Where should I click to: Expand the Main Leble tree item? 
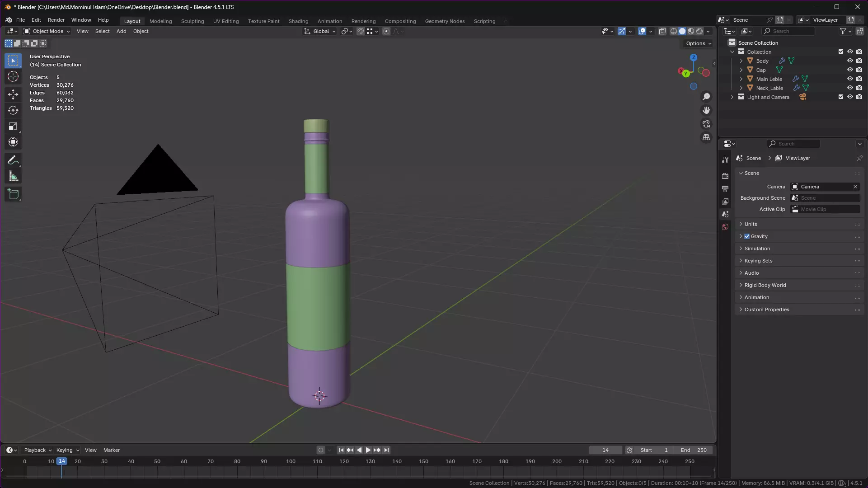741,79
